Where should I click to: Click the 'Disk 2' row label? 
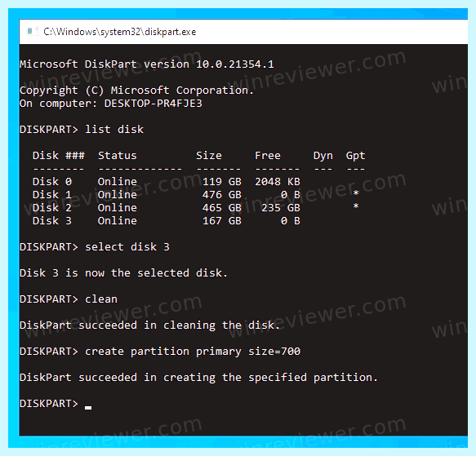pyautogui.click(x=52, y=207)
